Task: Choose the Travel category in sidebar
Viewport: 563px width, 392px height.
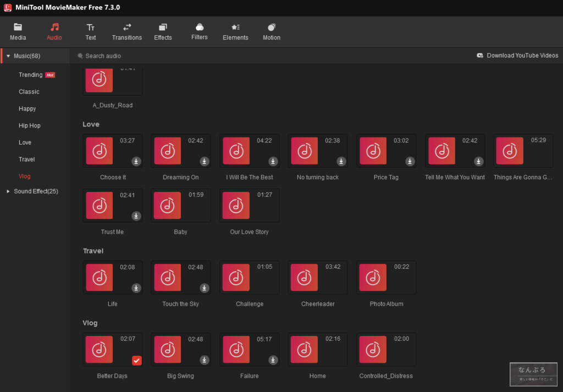Action: click(x=26, y=159)
